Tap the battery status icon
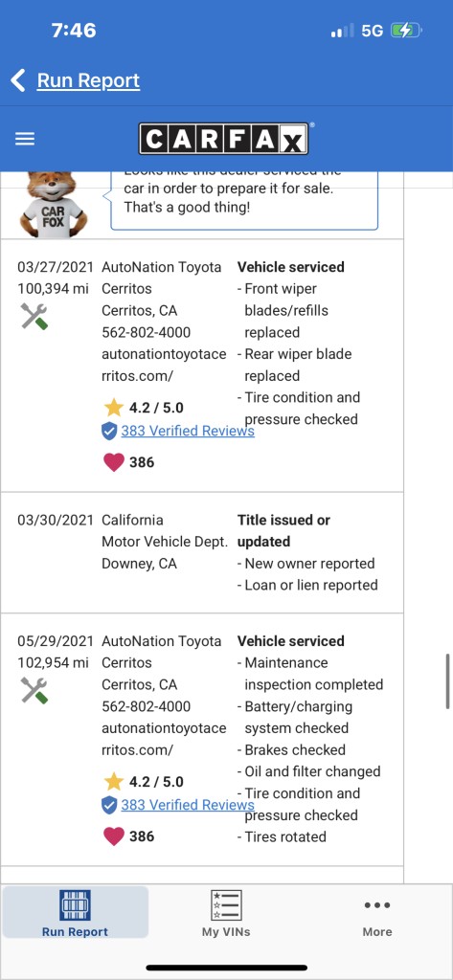The height and width of the screenshot is (980, 453). click(406, 30)
